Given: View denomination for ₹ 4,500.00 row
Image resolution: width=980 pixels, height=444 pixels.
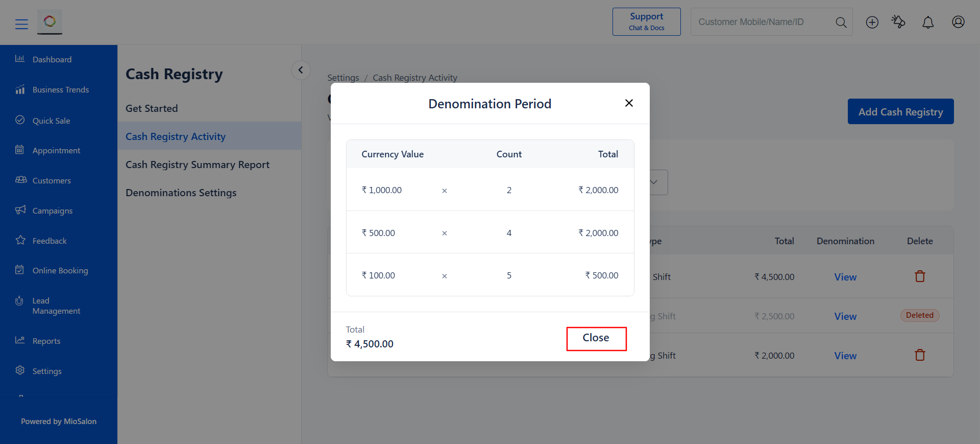Looking at the screenshot, I should pyautogui.click(x=845, y=277).
